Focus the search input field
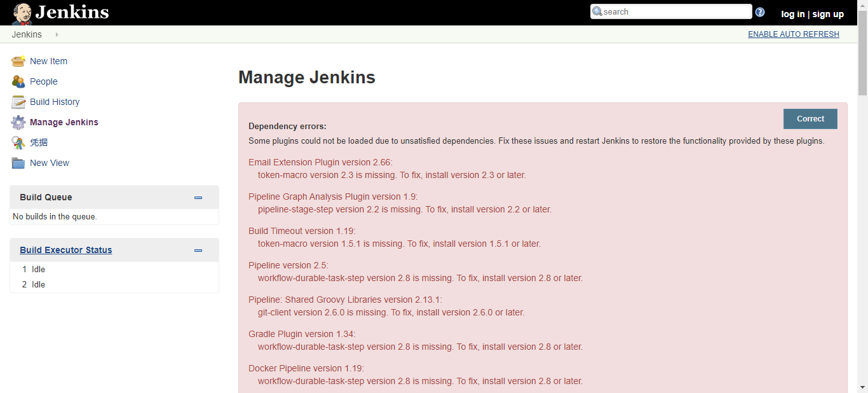 click(671, 11)
